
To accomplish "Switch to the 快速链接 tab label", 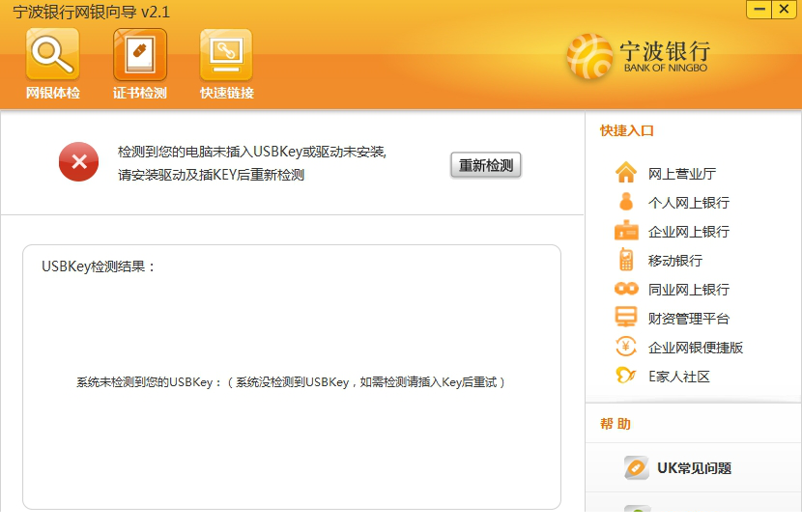I will 226,93.
